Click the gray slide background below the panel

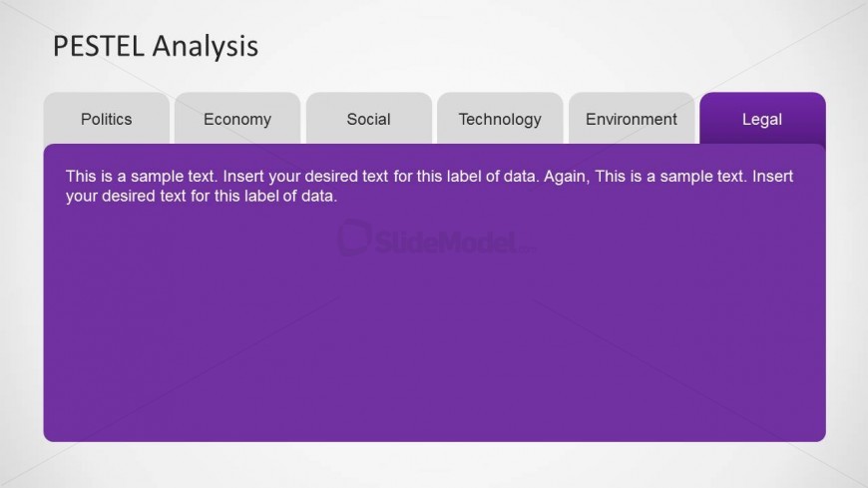434,465
